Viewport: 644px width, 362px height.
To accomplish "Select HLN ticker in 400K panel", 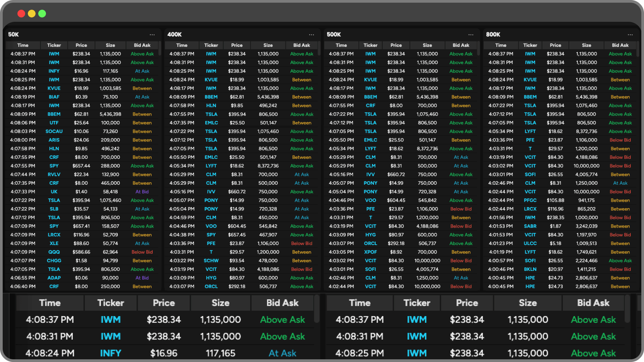I will click(211, 106).
